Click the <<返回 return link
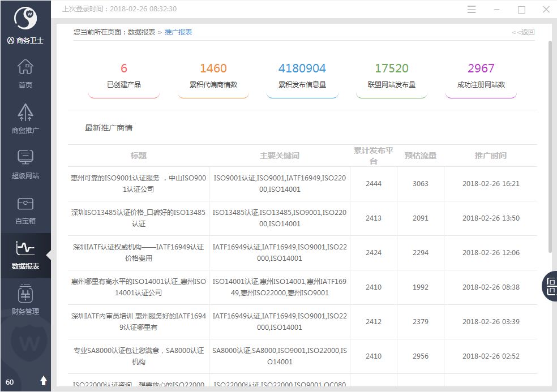The image size is (557, 392). (x=524, y=32)
